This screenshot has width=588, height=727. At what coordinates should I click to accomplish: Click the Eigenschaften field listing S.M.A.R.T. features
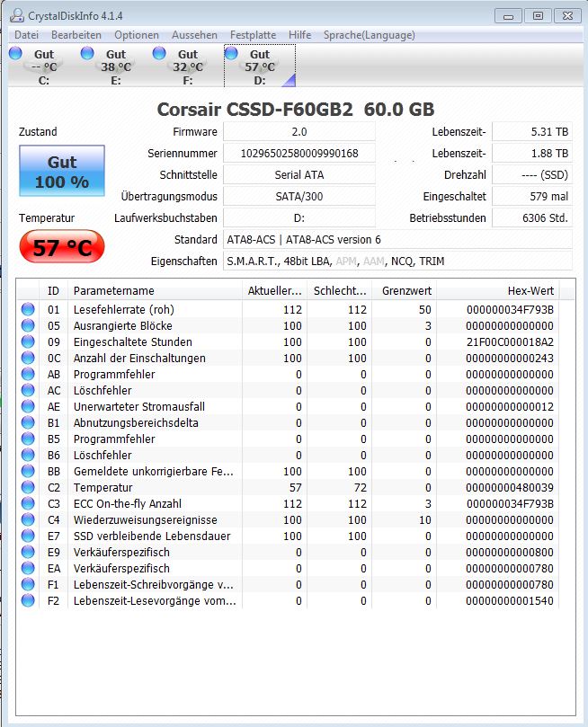pos(398,262)
